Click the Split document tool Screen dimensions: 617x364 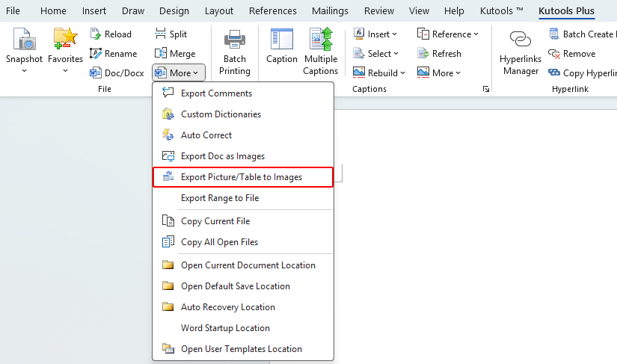pyautogui.click(x=171, y=34)
